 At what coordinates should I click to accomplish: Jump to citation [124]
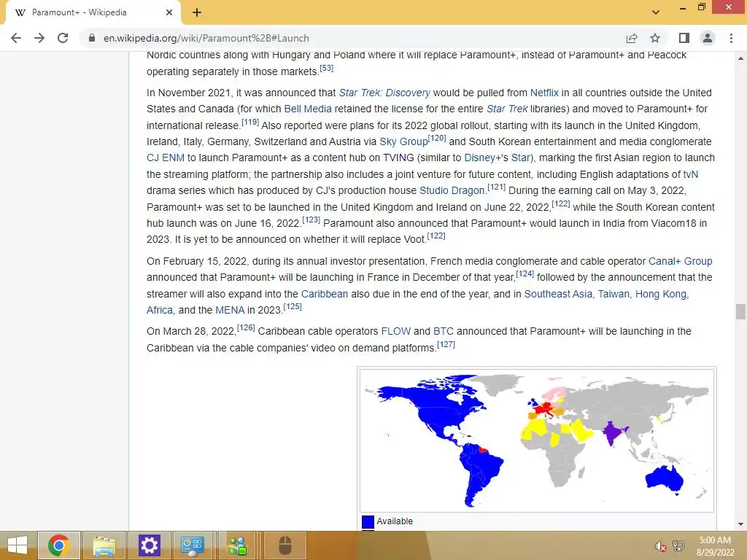pyautogui.click(x=525, y=274)
